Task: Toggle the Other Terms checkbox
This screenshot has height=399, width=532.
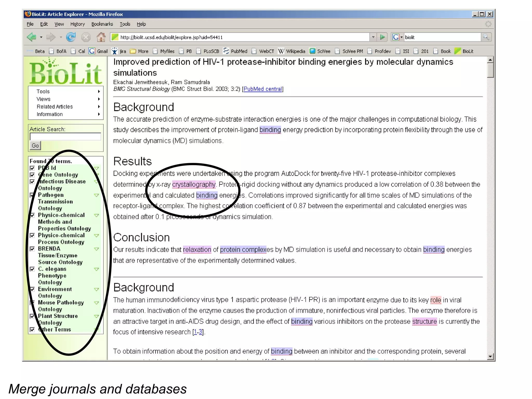Action: (x=32, y=330)
